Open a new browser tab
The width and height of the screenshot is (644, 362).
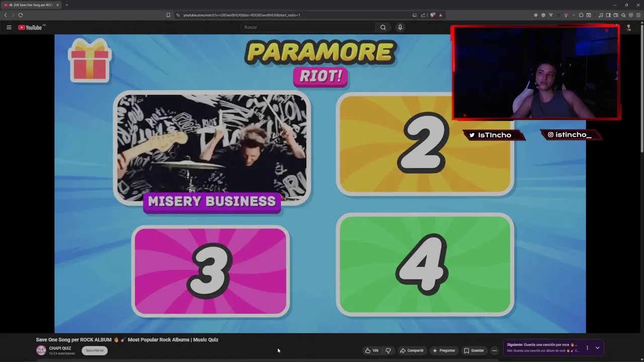(66, 5)
